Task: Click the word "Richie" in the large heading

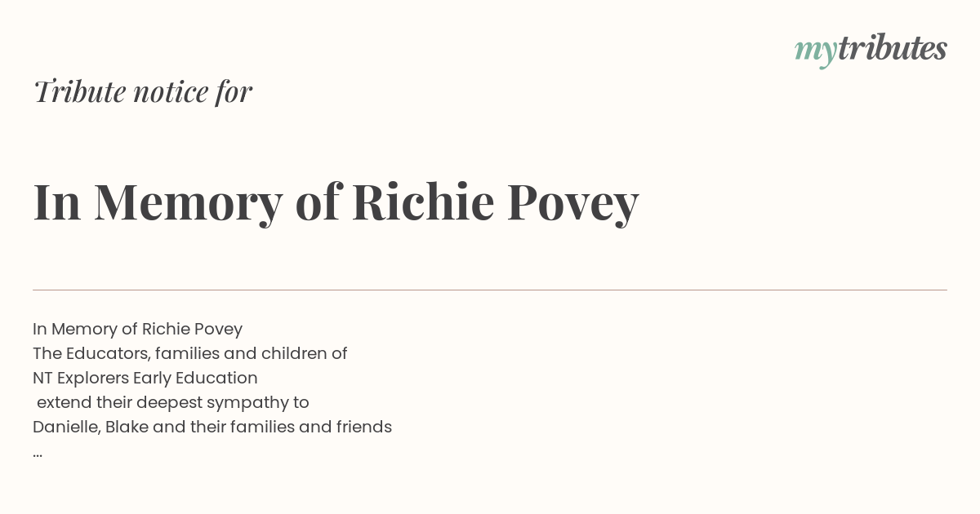Action: pos(423,201)
